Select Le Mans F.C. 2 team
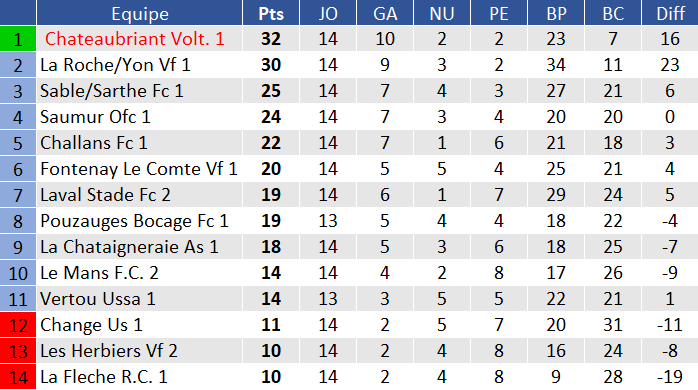This screenshot has height=390, width=698. pyautogui.click(x=99, y=273)
